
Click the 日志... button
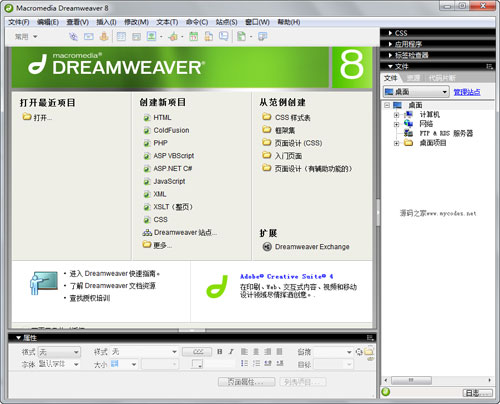(x=478, y=393)
